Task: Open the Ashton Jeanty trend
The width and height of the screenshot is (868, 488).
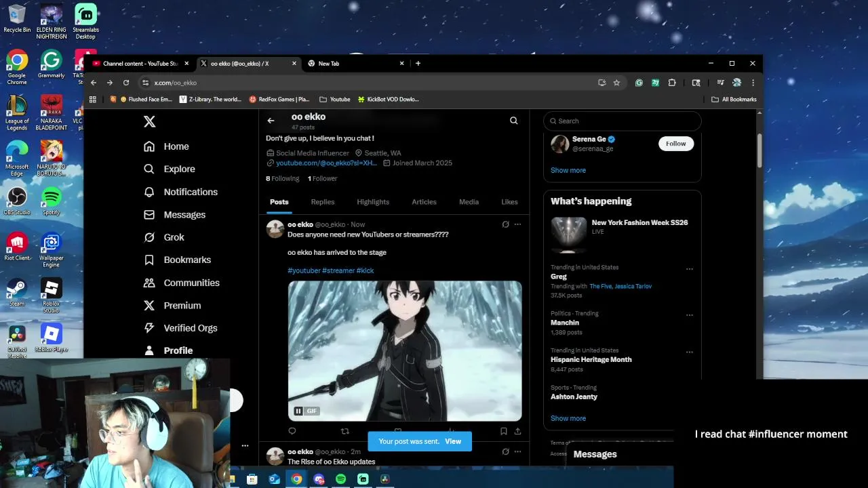Action: pyautogui.click(x=574, y=396)
